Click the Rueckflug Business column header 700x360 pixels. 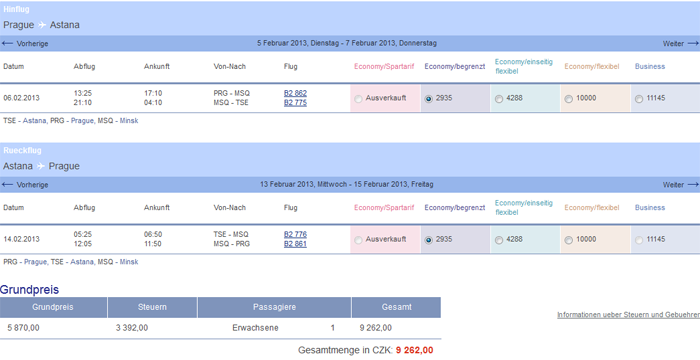[650, 208]
